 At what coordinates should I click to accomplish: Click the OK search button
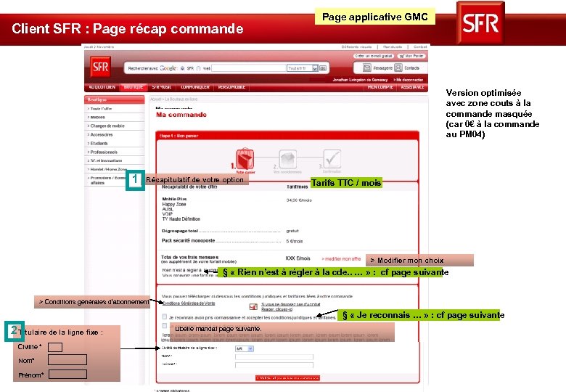[x=323, y=68]
